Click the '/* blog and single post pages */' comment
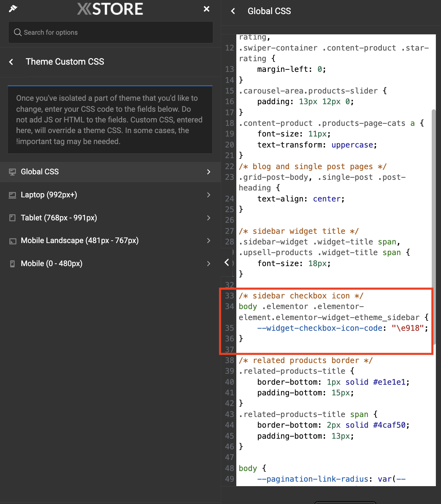The width and height of the screenshot is (441, 504). click(x=313, y=166)
